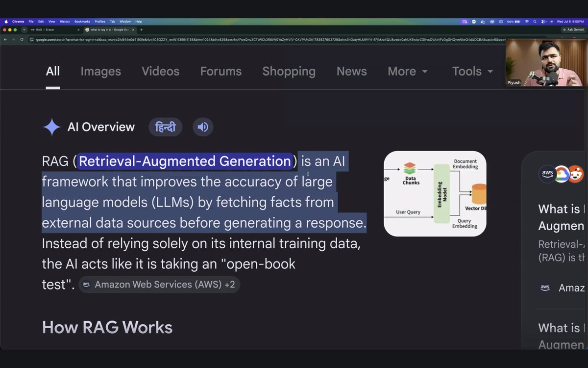Click the AI Overview sparkle icon
The width and height of the screenshot is (588, 368).
coord(51,127)
